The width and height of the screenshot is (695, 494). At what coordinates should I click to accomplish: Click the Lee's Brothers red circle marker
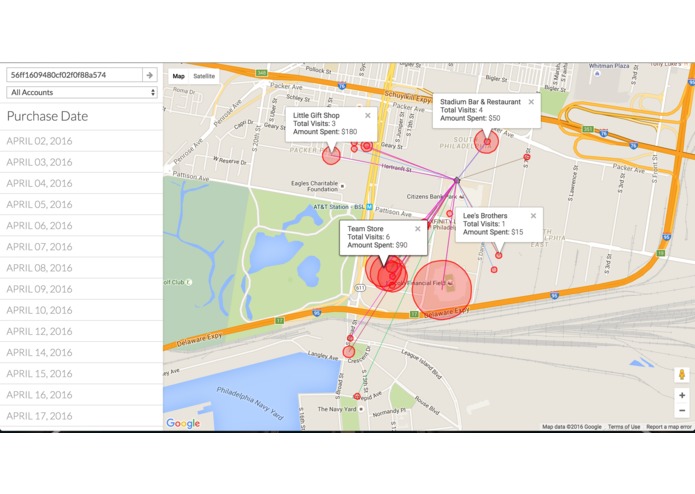coord(499,255)
